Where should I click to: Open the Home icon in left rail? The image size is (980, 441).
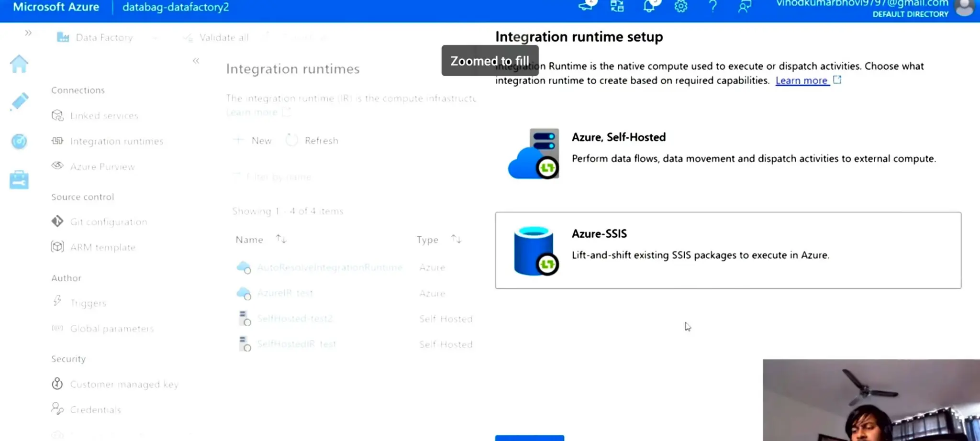[x=19, y=64]
